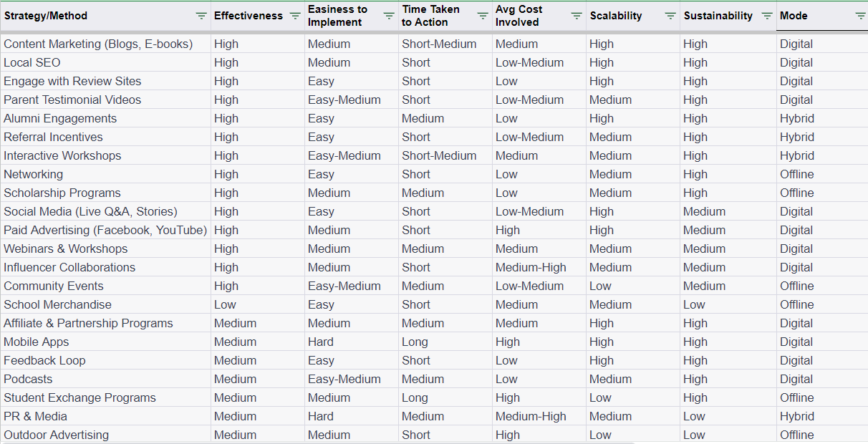Select the Alumni Engagements Hybrid mode cell
The image size is (868, 444).
click(x=797, y=118)
